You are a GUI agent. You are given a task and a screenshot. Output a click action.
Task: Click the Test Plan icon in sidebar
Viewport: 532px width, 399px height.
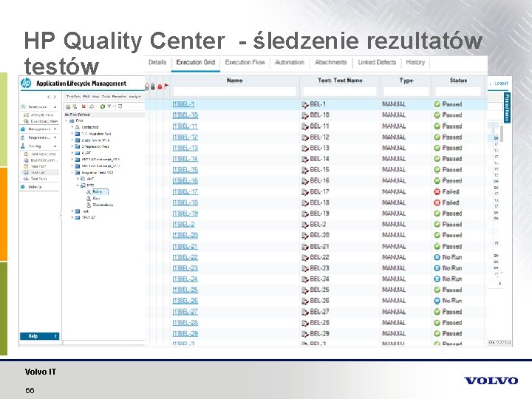pyautogui.click(x=26, y=166)
